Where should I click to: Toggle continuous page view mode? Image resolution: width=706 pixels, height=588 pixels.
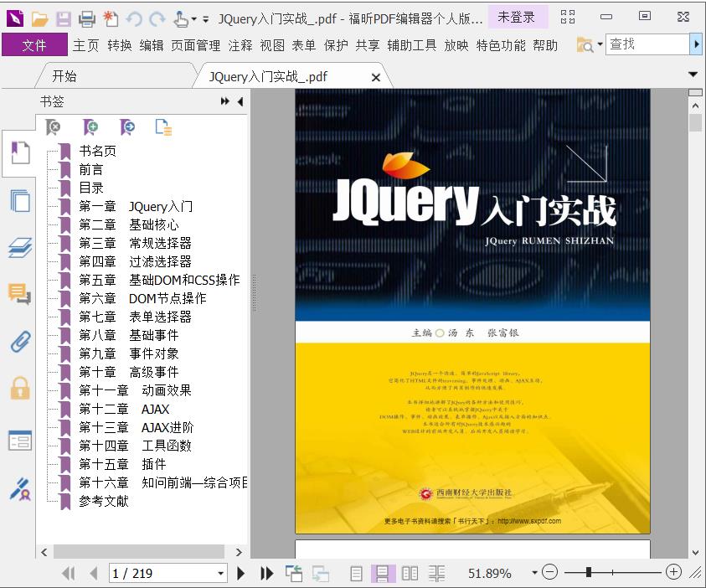click(x=383, y=573)
